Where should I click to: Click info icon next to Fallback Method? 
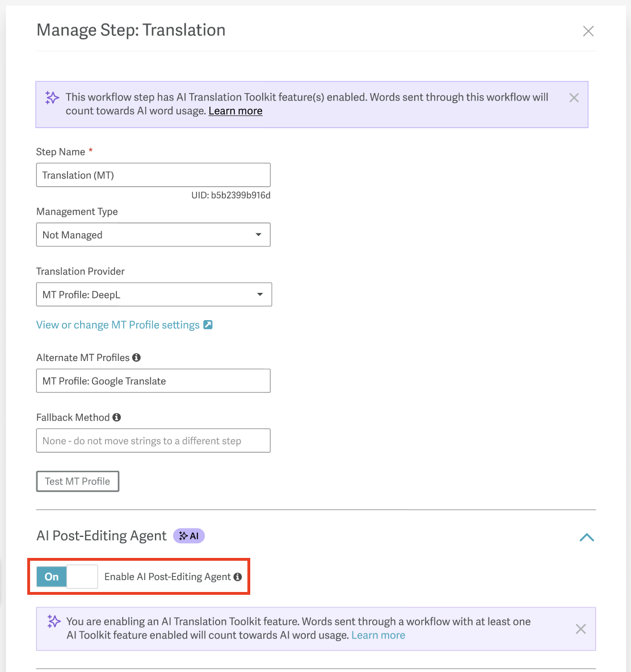(116, 417)
